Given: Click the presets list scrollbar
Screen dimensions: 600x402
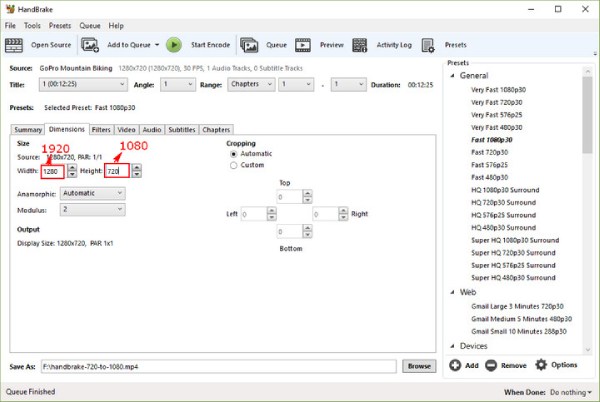Looking at the screenshot, I should click(x=587, y=115).
